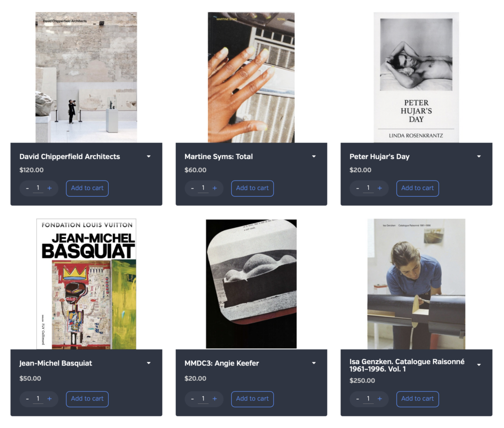Open the Jean-Michel Basquiat book cover
504x428 pixels.
click(x=86, y=284)
